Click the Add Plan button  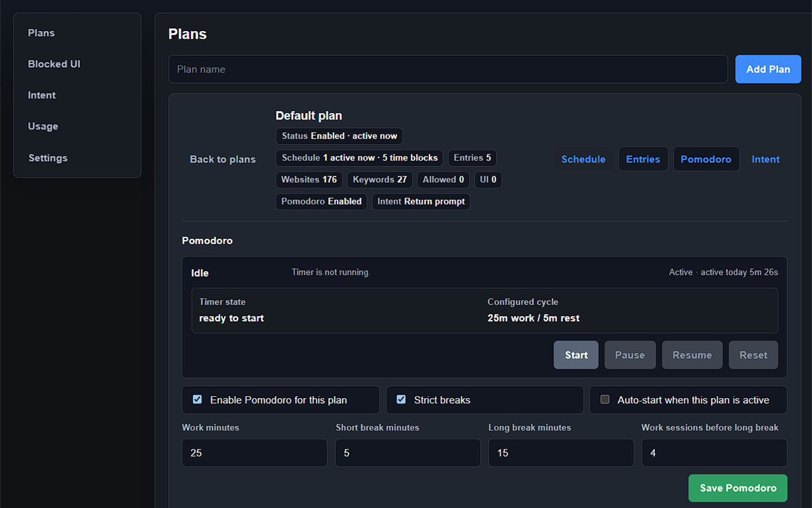pos(768,69)
